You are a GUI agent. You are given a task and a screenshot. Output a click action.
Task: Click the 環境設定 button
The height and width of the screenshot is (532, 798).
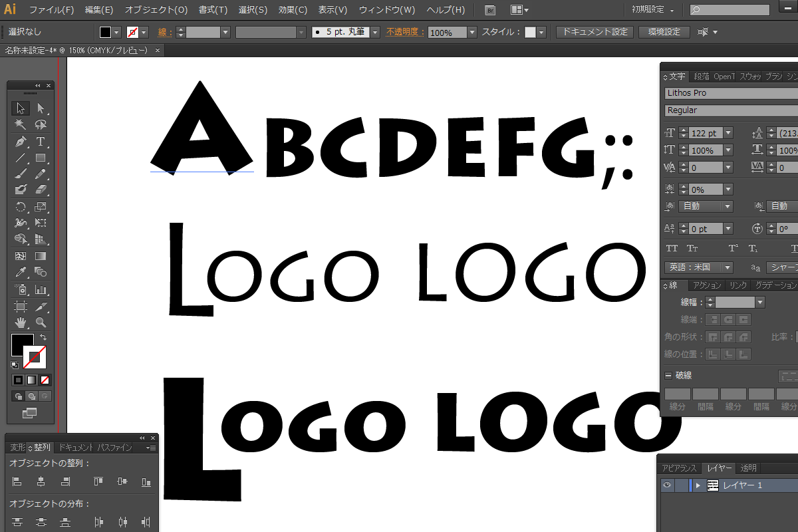coord(664,32)
